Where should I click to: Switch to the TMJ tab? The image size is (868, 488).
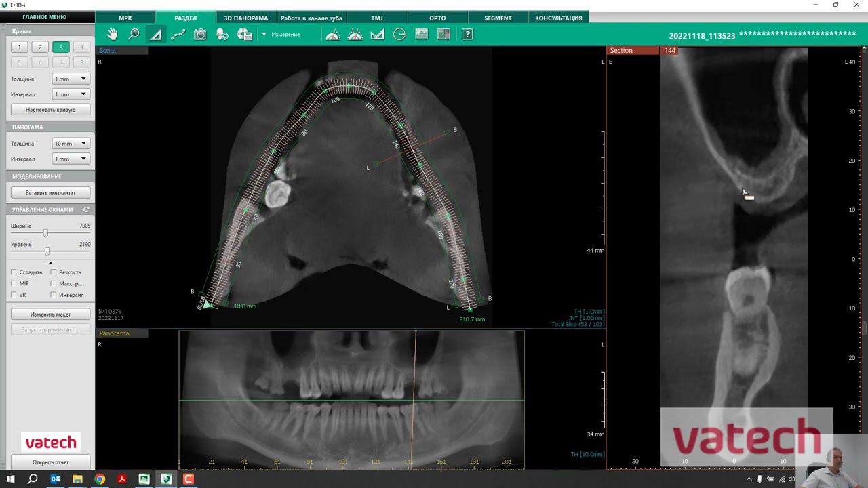(x=376, y=18)
